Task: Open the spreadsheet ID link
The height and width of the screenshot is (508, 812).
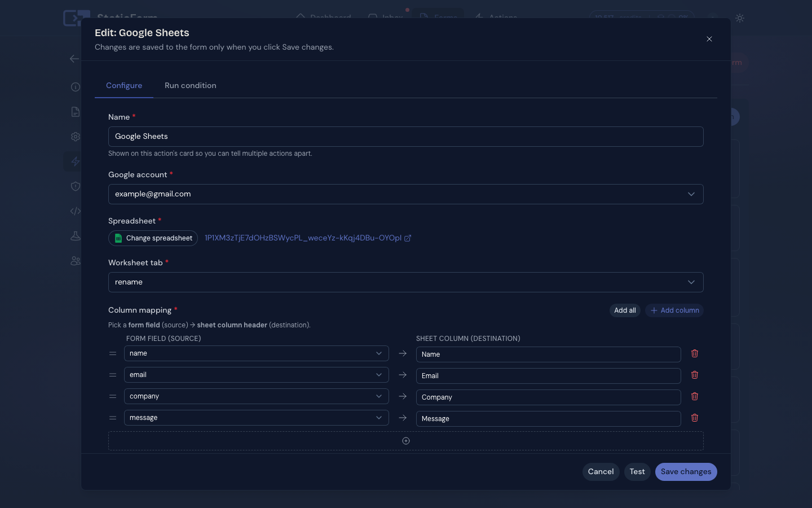Action: click(x=303, y=238)
